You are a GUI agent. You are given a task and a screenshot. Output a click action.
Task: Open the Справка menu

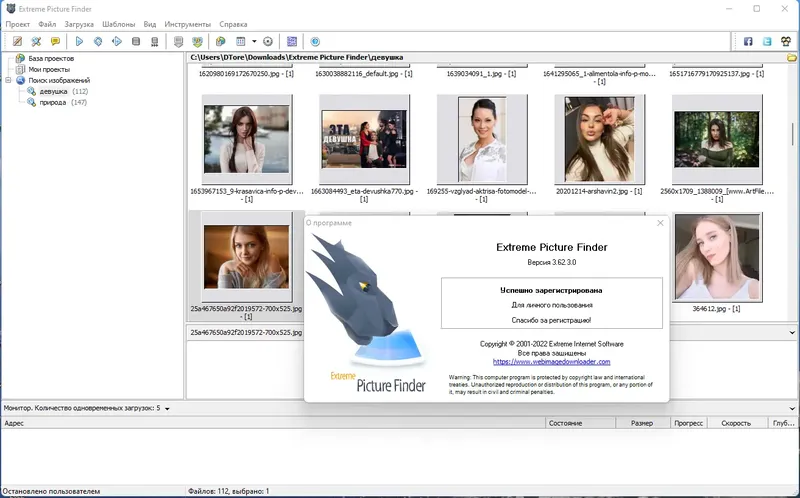pos(233,24)
